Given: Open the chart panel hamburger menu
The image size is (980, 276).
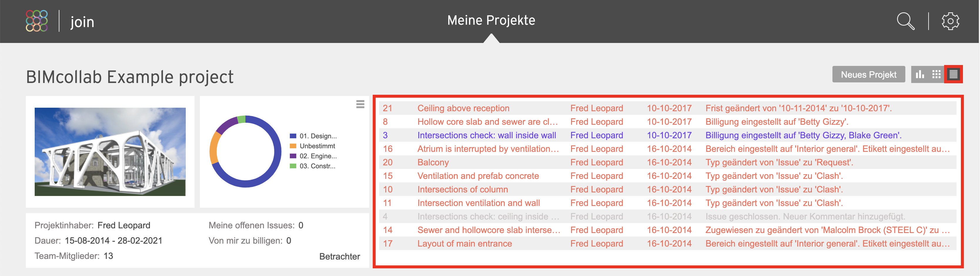Looking at the screenshot, I should point(360,104).
